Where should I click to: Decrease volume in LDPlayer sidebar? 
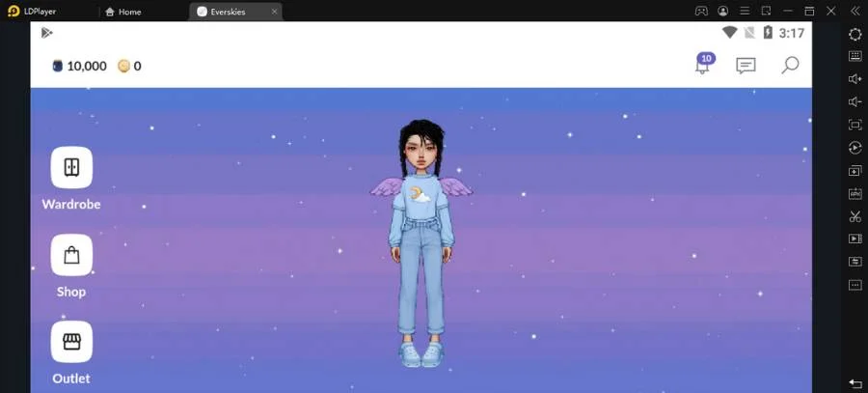pyautogui.click(x=854, y=102)
